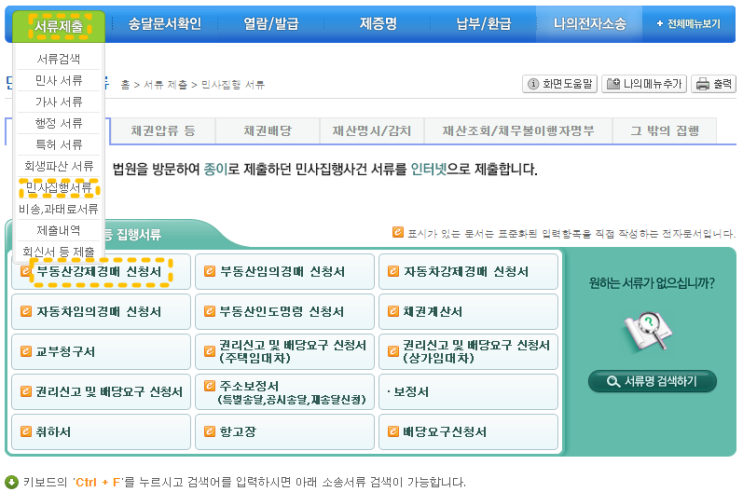Open 부동산강제경매 신청서 form
This screenshot has width=743, height=492.
click(x=101, y=272)
